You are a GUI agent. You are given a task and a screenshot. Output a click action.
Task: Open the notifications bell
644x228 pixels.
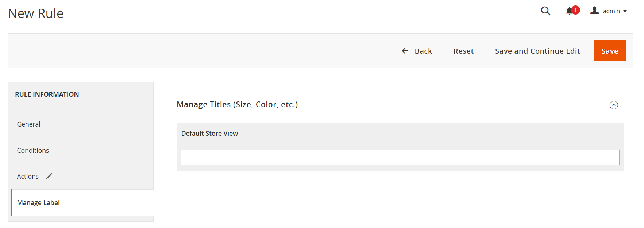[x=569, y=11]
